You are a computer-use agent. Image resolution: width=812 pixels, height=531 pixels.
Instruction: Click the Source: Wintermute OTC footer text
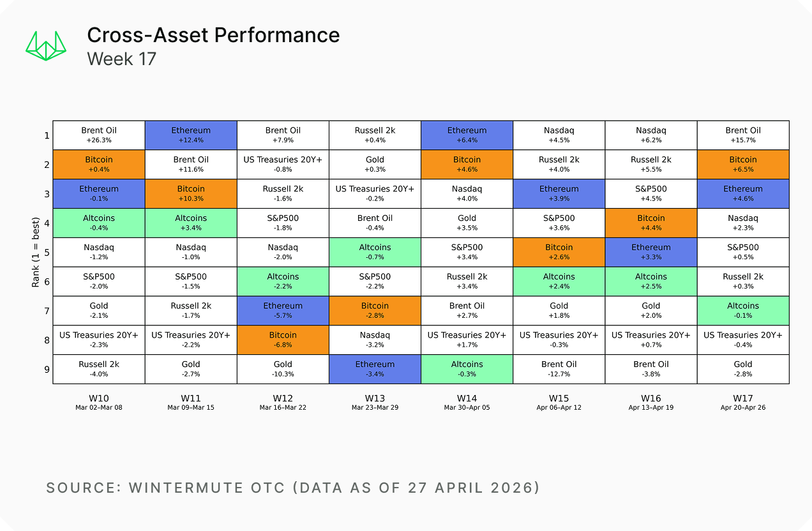(293, 488)
